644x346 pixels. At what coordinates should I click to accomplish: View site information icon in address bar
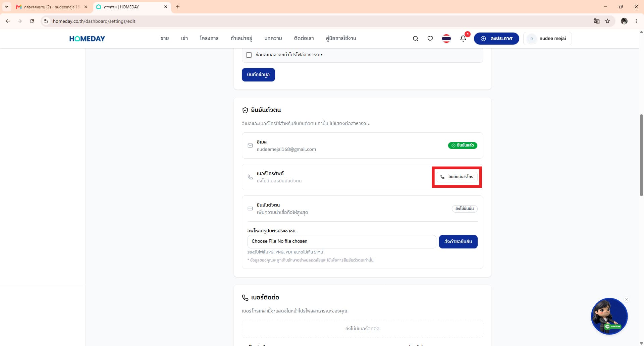[x=46, y=21]
